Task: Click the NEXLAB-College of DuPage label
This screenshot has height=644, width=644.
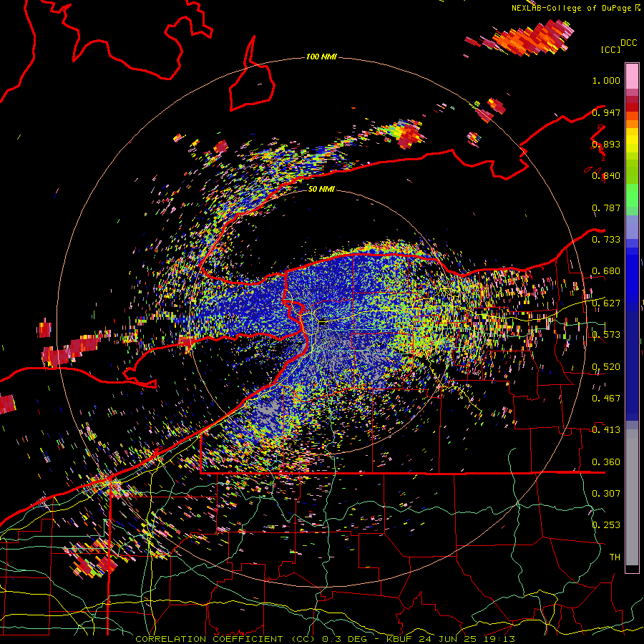Action: [x=571, y=8]
